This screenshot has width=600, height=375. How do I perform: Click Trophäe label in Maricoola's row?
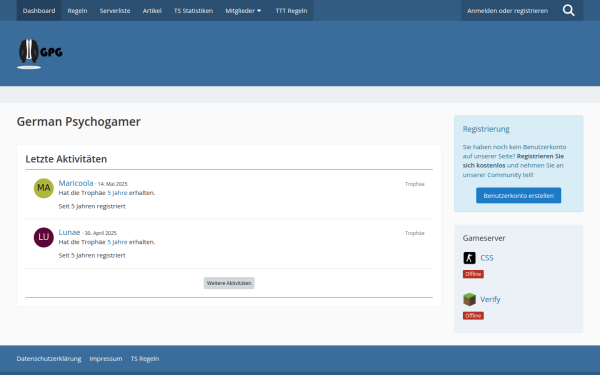(x=415, y=184)
